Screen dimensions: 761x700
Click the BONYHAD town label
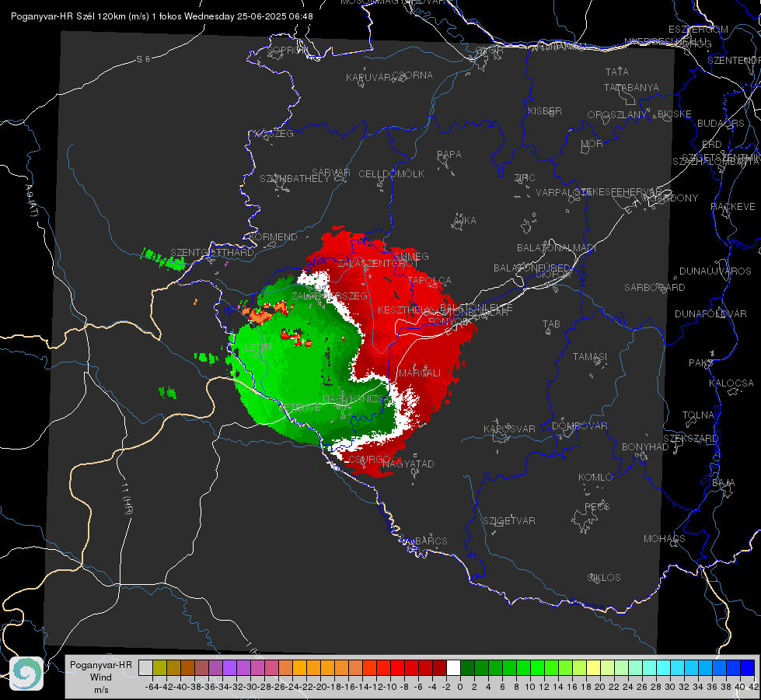pos(645,447)
